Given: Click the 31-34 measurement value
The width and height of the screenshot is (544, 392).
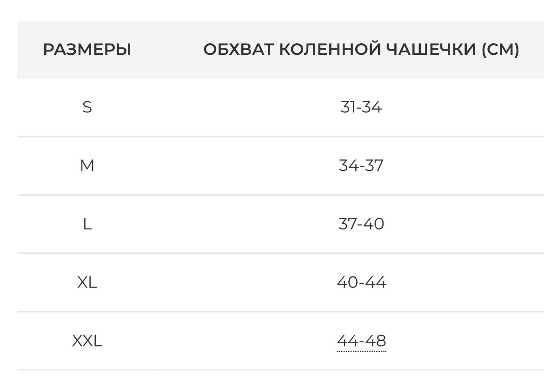Looking at the screenshot, I should 361,107.
